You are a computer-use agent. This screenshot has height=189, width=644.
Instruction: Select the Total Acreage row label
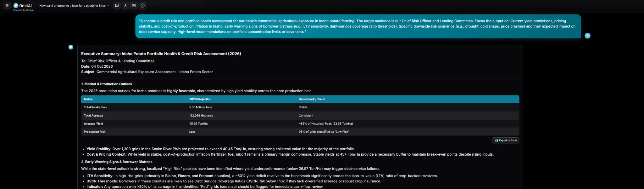tap(93, 116)
